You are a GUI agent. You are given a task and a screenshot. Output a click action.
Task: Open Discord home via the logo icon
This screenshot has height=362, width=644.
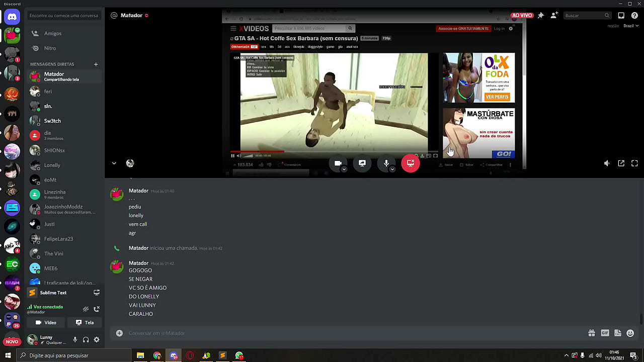[12, 17]
